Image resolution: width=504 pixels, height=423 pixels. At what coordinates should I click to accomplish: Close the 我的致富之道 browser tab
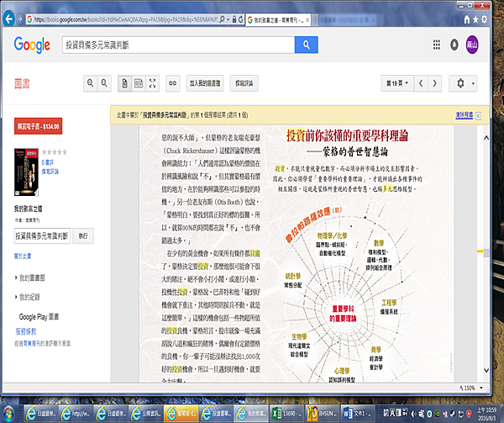[307, 20]
